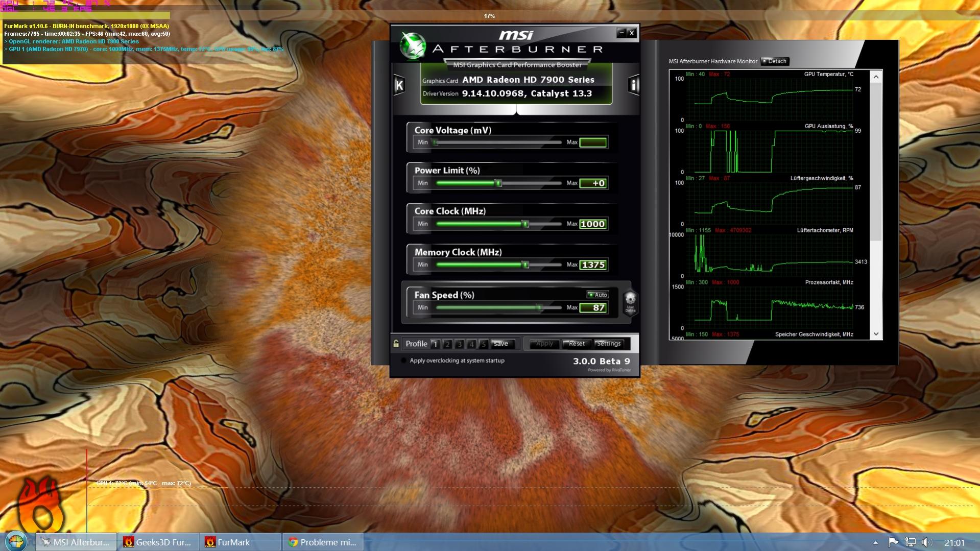Screen dimensions: 980x551
Task: Click the Power Limit value field
Action: (x=593, y=183)
